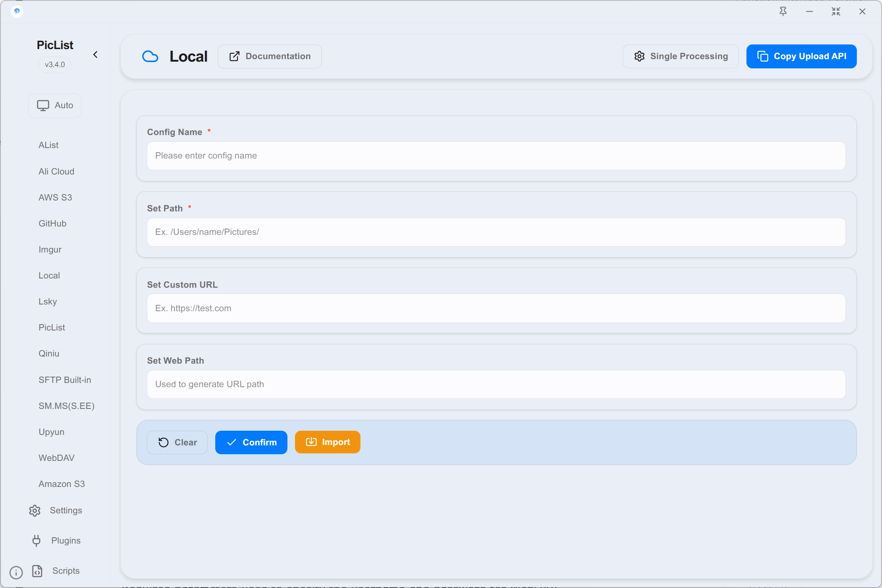This screenshot has width=882, height=588.
Task: Select SM.MS(S.EE) in the sidebar
Action: click(66, 406)
